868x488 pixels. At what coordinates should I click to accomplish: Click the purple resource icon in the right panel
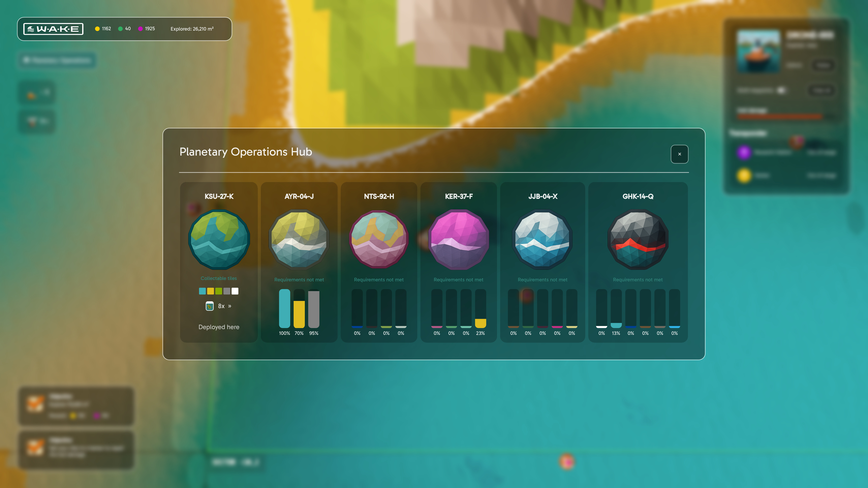[x=744, y=152]
